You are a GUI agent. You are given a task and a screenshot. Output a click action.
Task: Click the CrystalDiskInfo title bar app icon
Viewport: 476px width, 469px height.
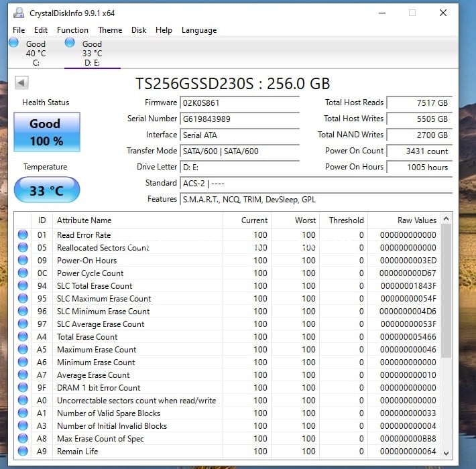coord(19,13)
